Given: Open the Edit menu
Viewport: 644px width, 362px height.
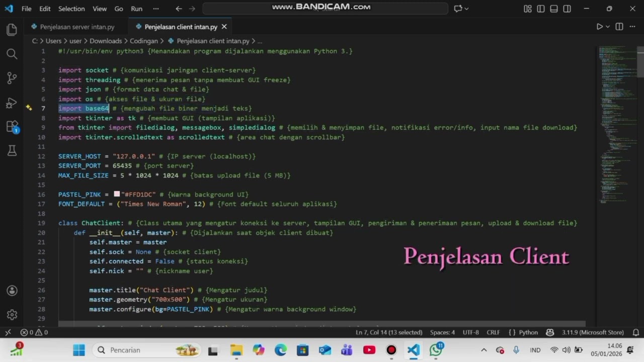Looking at the screenshot, I should [x=45, y=9].
